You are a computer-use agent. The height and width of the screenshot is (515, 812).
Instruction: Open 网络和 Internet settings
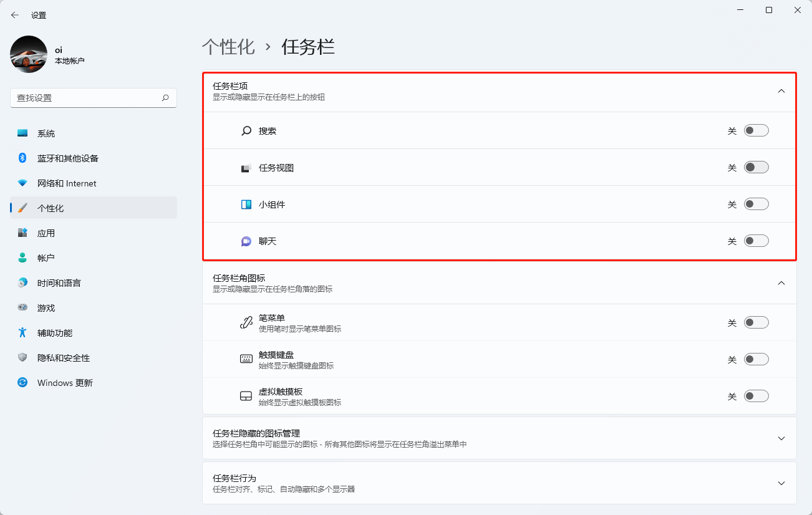[x=21, y=183]
